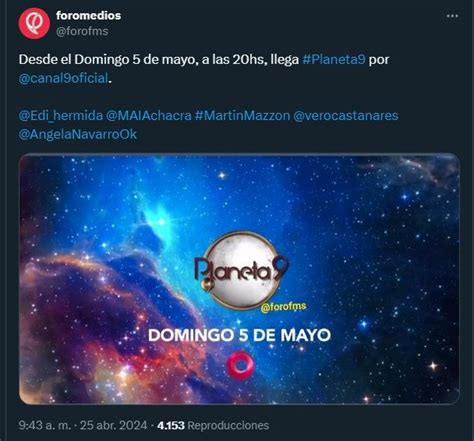Open the foromedios display name

(x=88, y=15)
